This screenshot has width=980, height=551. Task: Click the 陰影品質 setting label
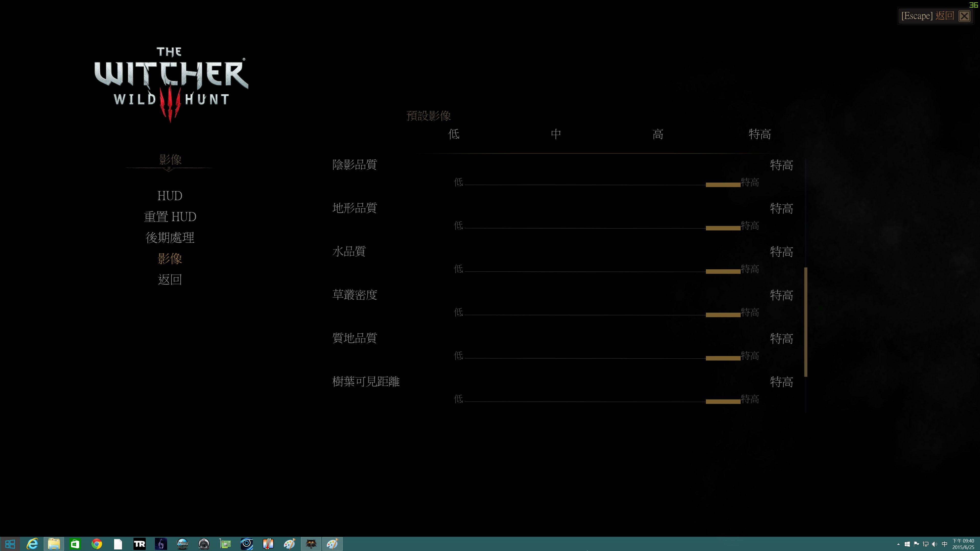point(354,165)
